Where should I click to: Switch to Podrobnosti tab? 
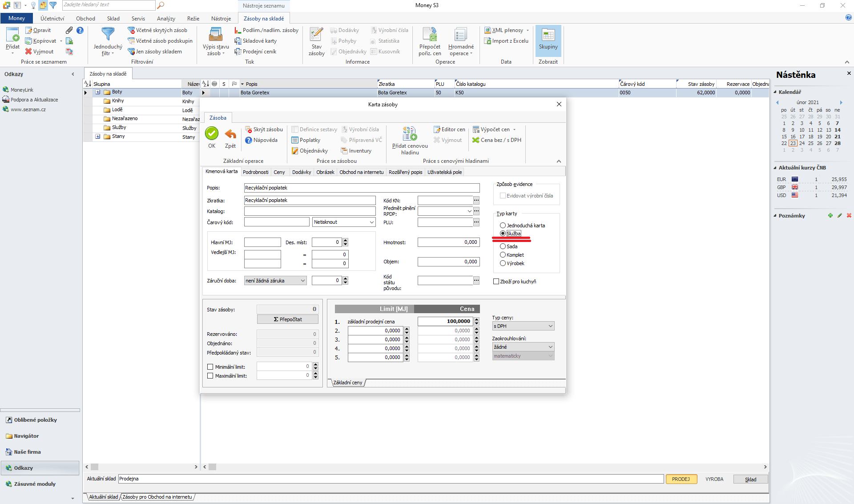click(x=256, y=172)
